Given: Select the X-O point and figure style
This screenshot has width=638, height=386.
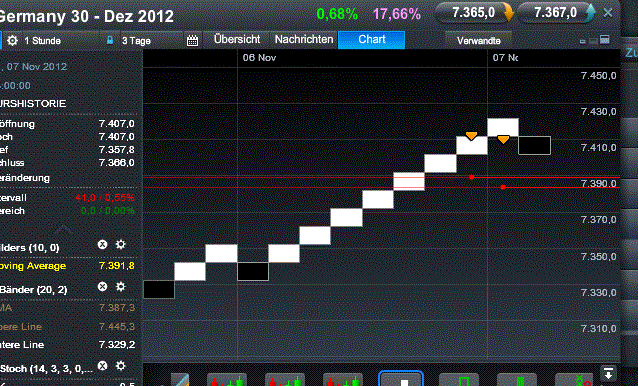Looking at the screenshot, I should click(x=575, y=380).
